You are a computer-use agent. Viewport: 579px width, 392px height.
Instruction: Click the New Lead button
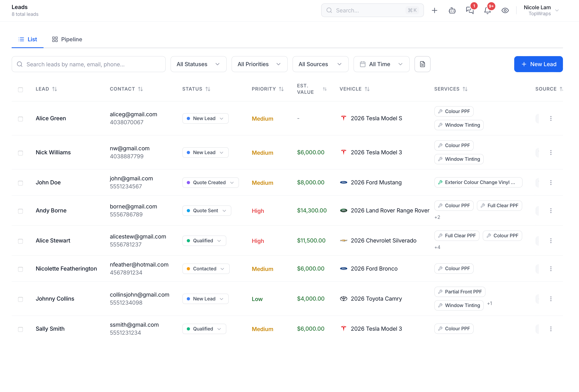coord(538,64)
